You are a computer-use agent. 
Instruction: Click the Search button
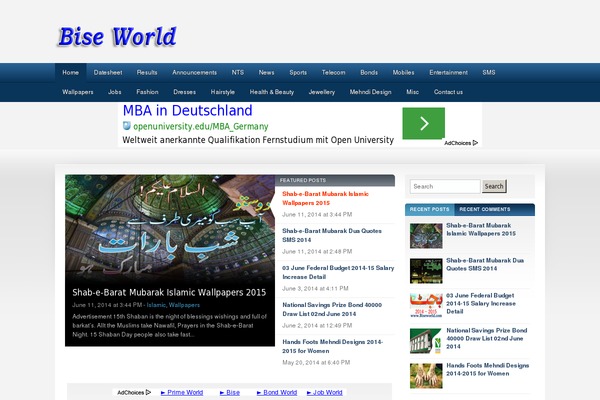[x=494, y=186]
